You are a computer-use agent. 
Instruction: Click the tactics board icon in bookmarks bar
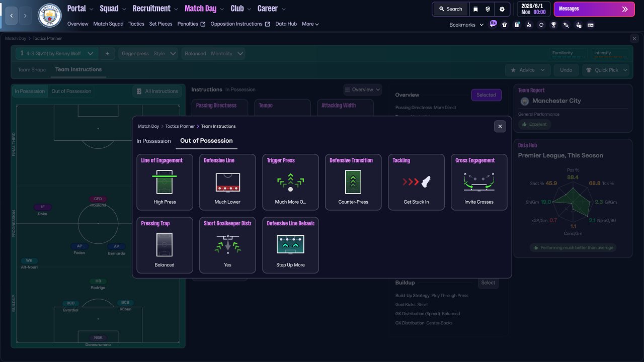pos(517,25)
